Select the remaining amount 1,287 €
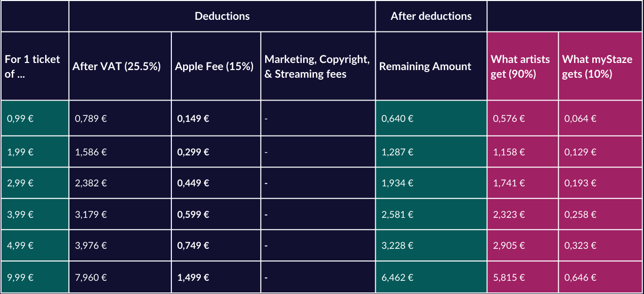 [x=431, y=152]
